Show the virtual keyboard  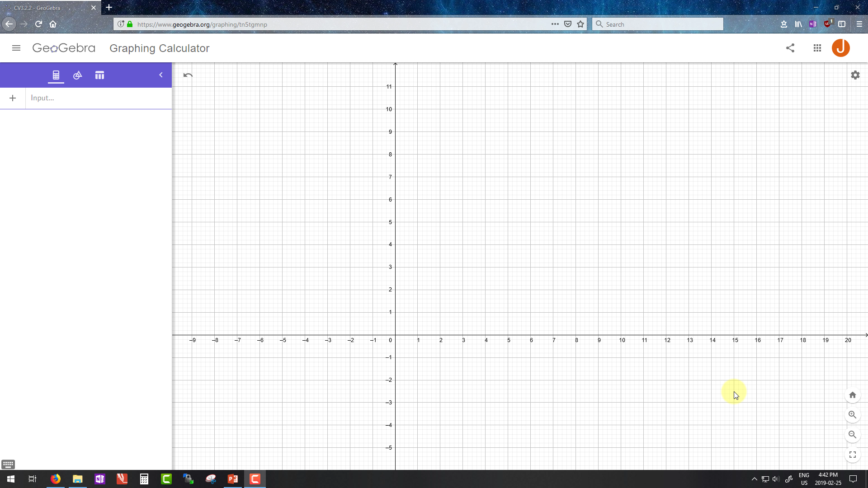pos(8,464)
